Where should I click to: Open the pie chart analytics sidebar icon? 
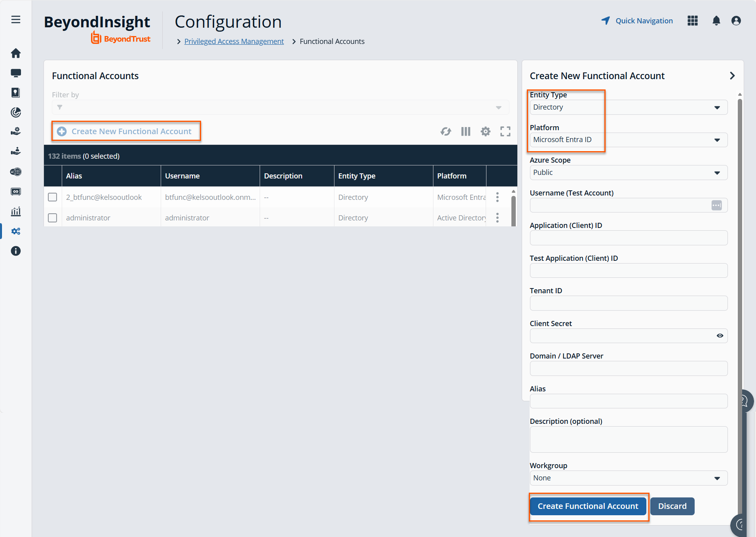pos(16,112)
